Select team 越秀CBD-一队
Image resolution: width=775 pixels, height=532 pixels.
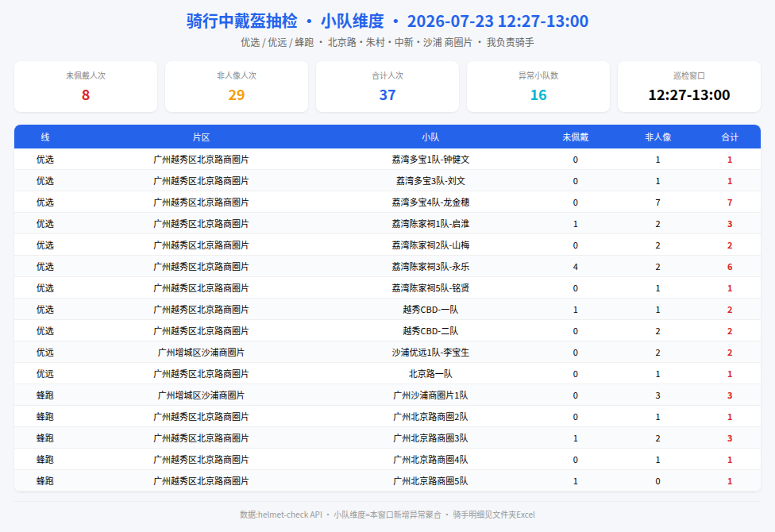(x=430, y=310)
